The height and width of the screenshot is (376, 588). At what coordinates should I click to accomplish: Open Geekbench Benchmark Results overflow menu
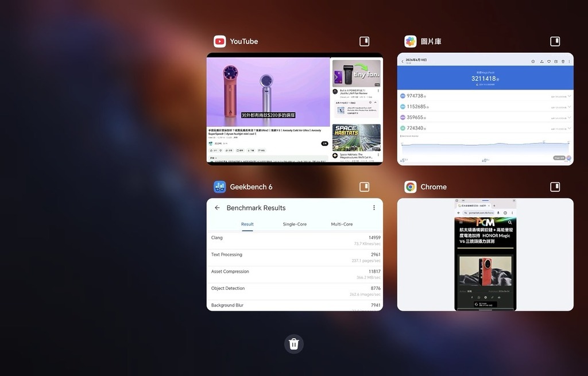374,208
